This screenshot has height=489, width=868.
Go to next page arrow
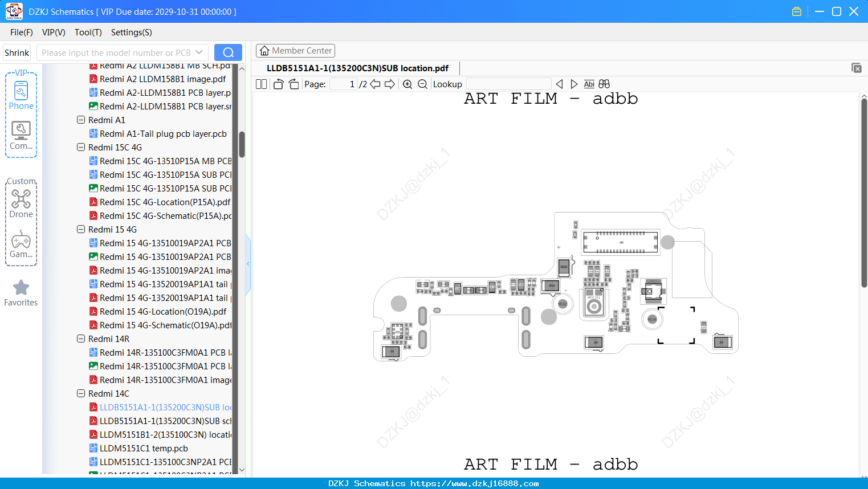390,84
